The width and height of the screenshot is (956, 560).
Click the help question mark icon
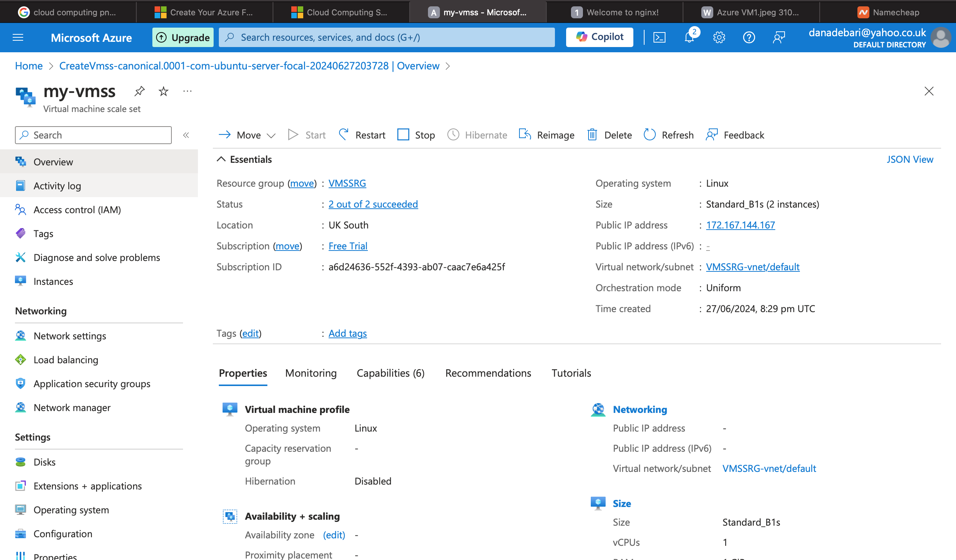(749, 37)
